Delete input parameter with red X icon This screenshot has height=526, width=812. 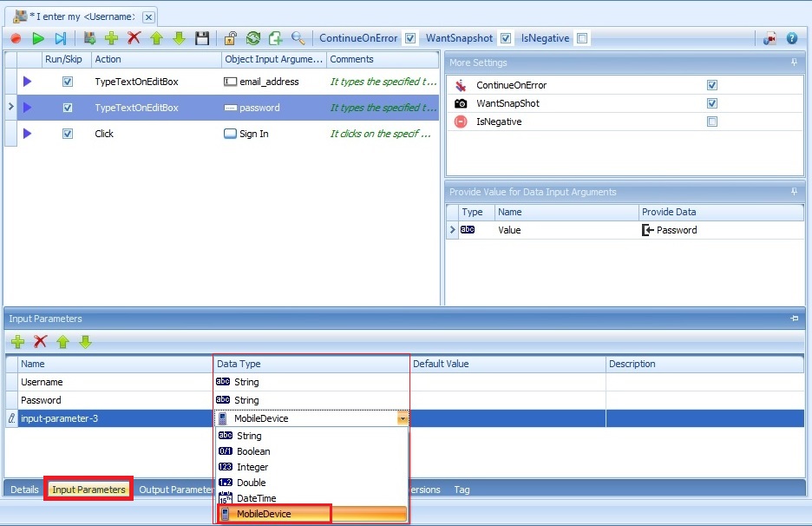click(41, 341)
